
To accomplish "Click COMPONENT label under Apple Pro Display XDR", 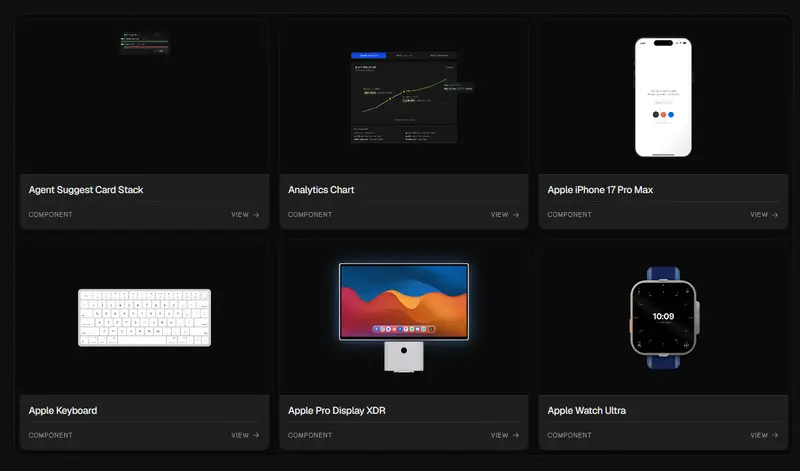I will coord(310,435).
